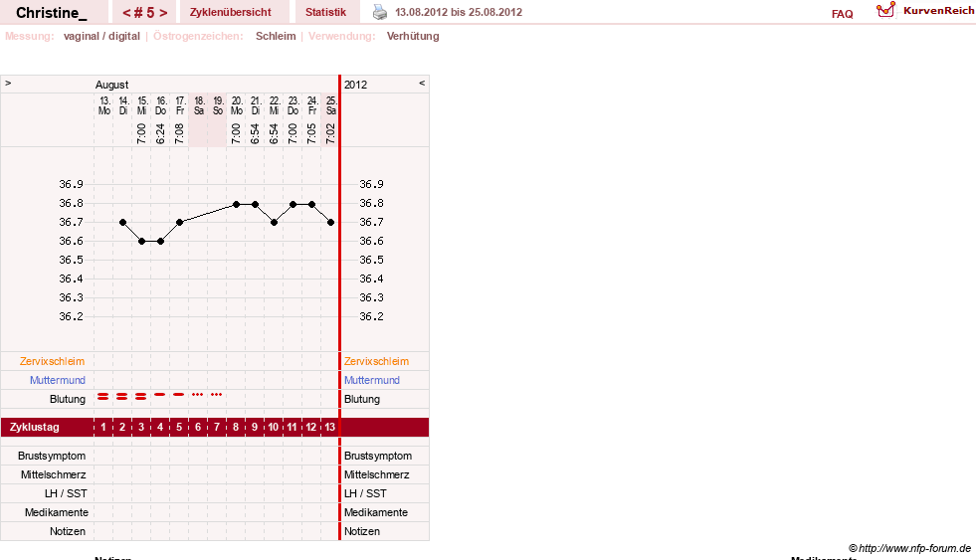Click the 7:05 measurement time
Viewport: 976px width, 560px height.
point(311,133)
